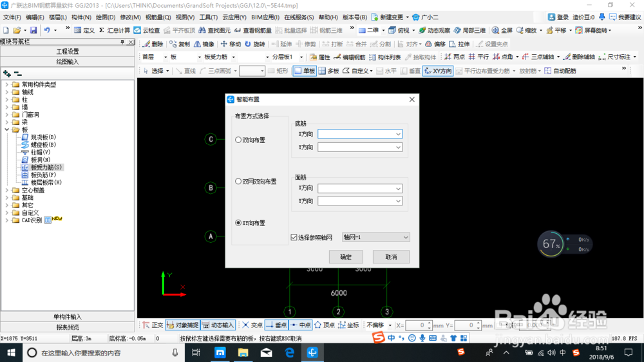Open the 钢筋量(Q) menu
The image size is (644, 362).
click(158, 17)
